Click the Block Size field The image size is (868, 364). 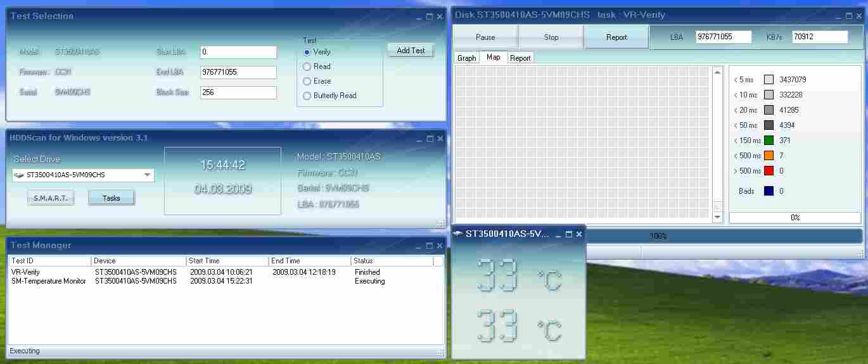tap(238, 92)
